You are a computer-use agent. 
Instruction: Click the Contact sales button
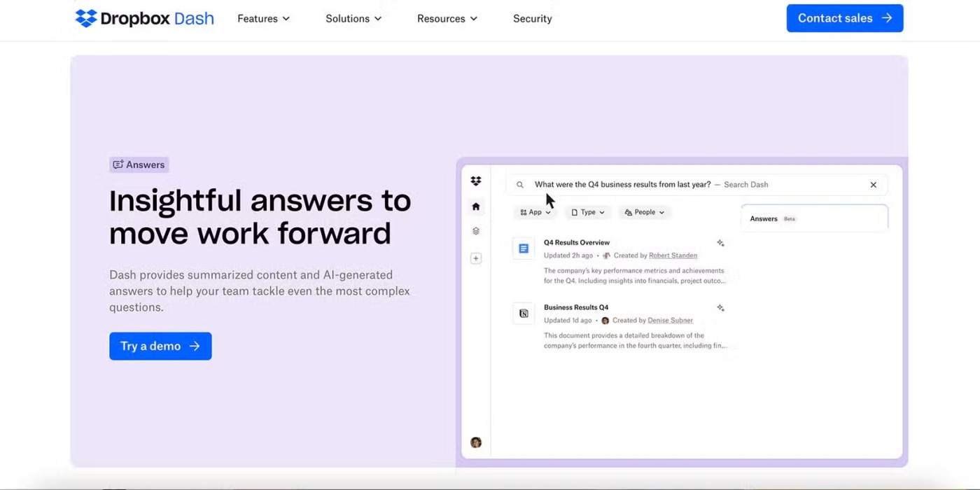pyautogui.click(x=844, y=18)
